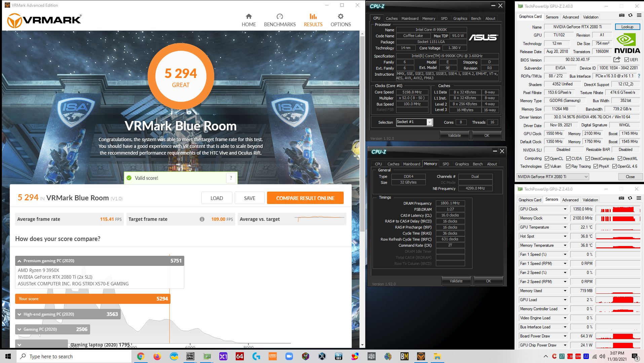Image resolution: width=644 pixels, height=363 pixels.
Task: Click the Valid score question mark button
Action: point(231,178)
